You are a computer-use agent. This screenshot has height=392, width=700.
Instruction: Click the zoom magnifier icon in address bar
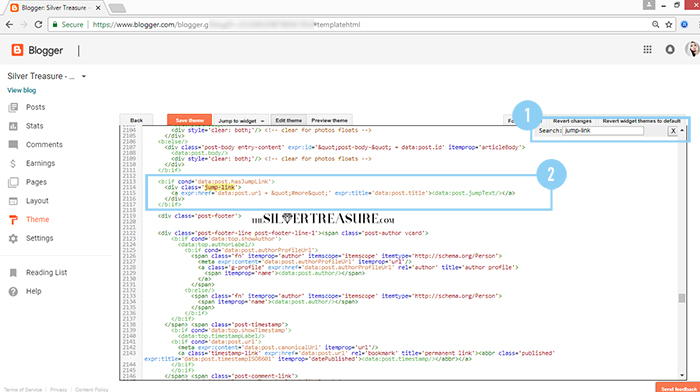pos(655,25)
